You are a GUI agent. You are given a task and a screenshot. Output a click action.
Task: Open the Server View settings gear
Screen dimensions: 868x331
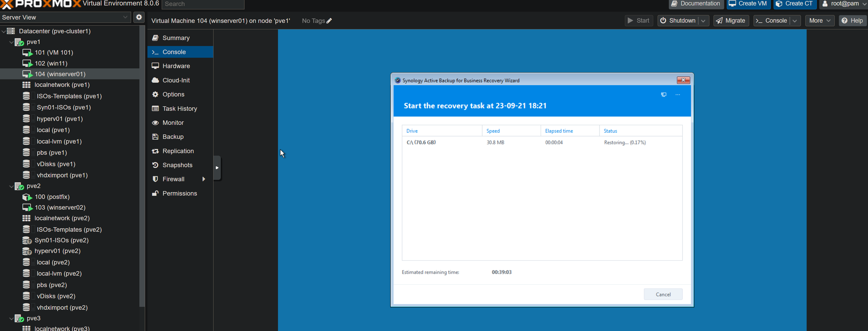pyautogui.click(x=139, y=17)
